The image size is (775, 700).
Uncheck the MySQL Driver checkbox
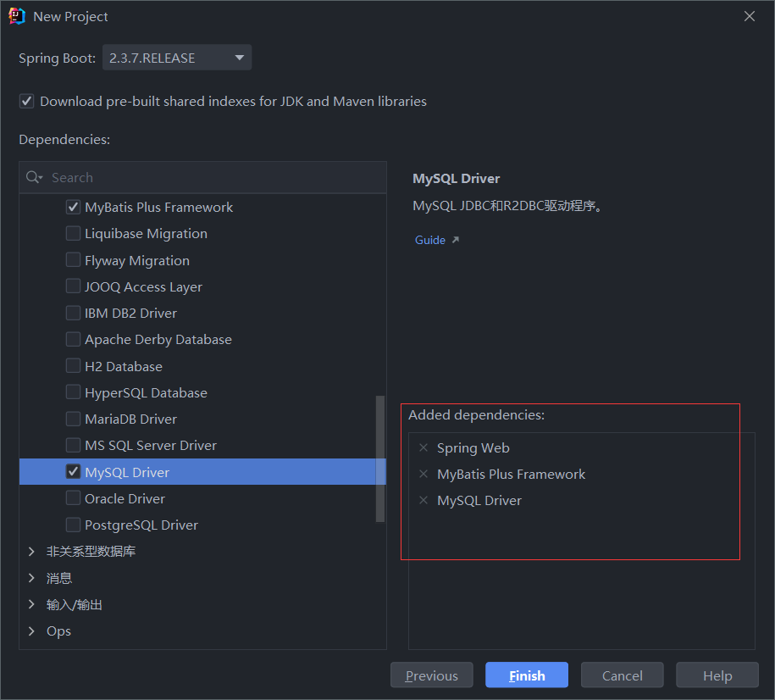click(x=73, y=471)
